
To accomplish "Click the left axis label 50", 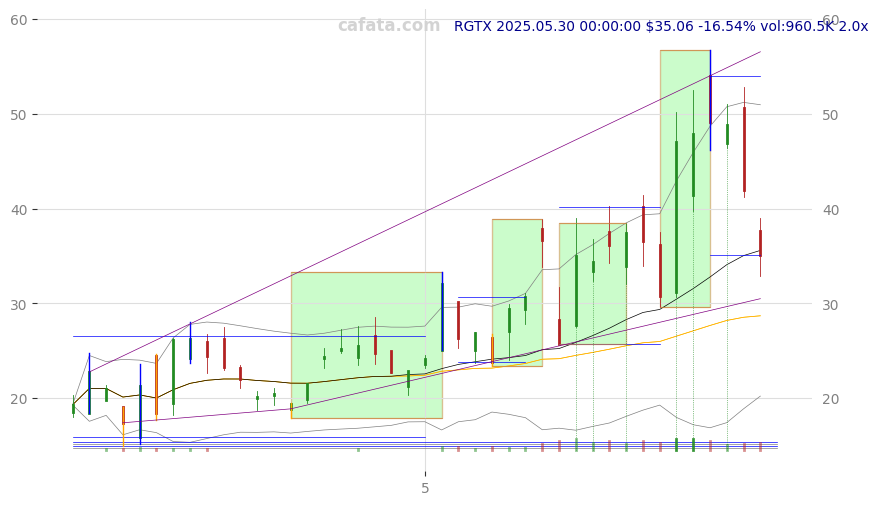I will [18, 115].
